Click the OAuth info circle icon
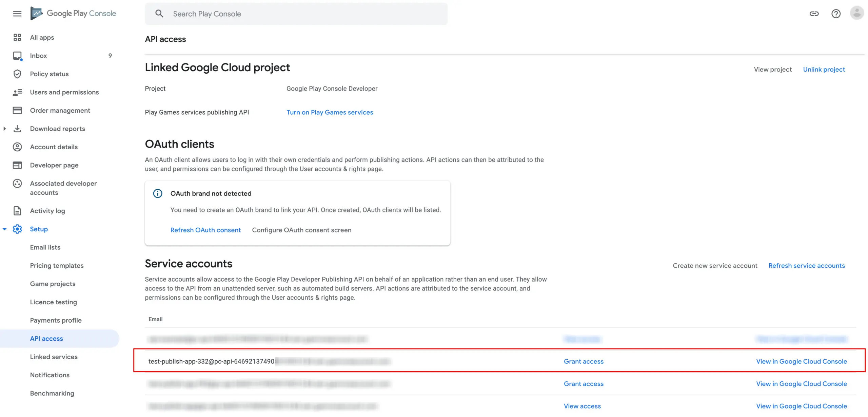The height and width of the screenshot is (417, 868). pos(158,193)
